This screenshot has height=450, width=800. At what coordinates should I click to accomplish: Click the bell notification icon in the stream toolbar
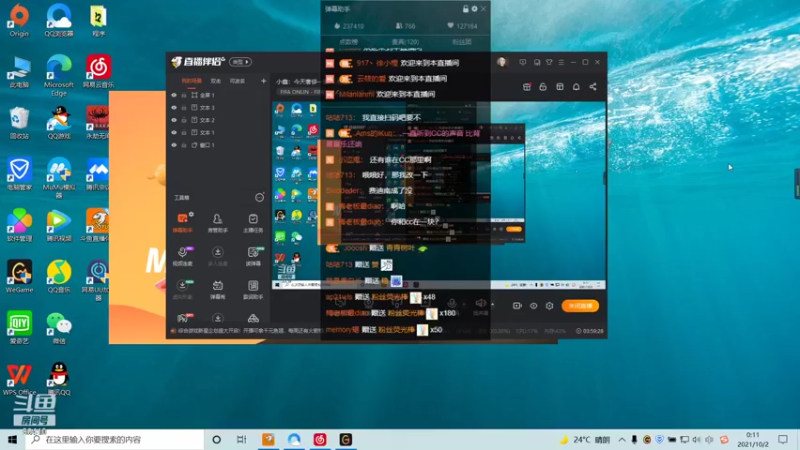[576, 87]
